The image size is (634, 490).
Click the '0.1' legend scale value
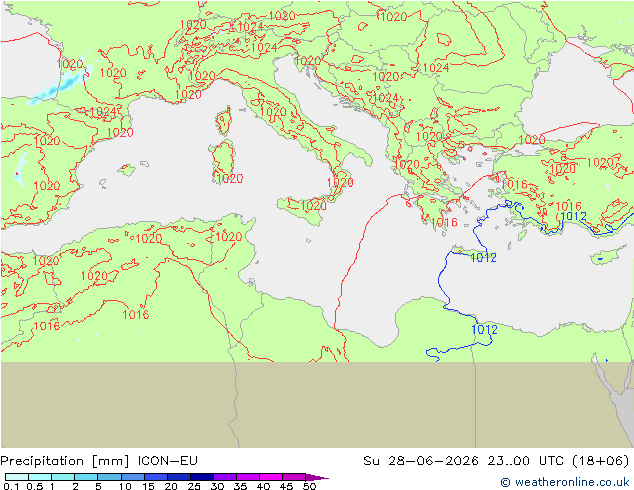11,486
